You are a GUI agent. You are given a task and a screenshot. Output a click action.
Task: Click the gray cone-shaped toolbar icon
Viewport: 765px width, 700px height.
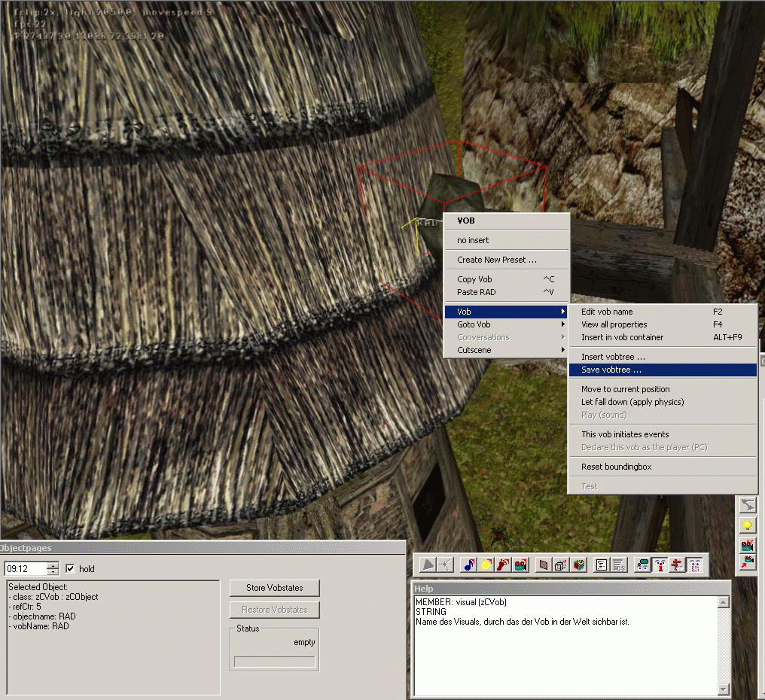[x=428, y=565]
